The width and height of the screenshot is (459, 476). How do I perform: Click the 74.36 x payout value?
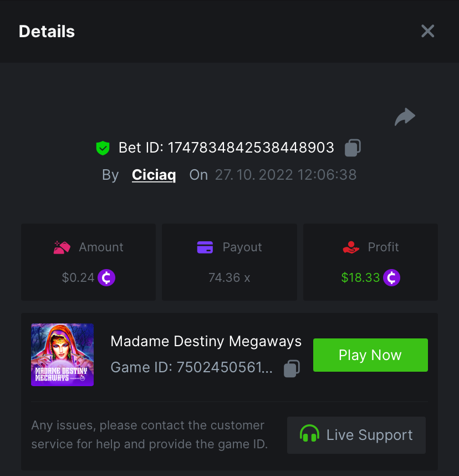point(229,277)
